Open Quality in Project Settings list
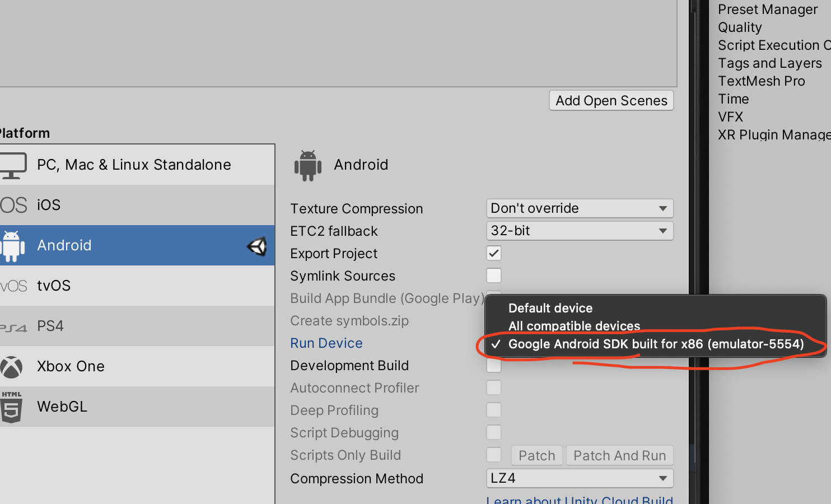831x504 pixels. coord(740,27)
